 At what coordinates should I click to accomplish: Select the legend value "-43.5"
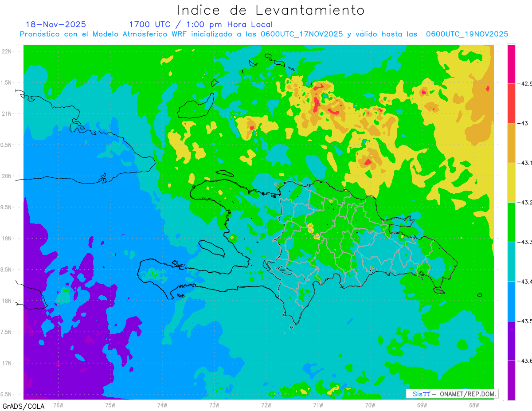click(x=524, y=321)
